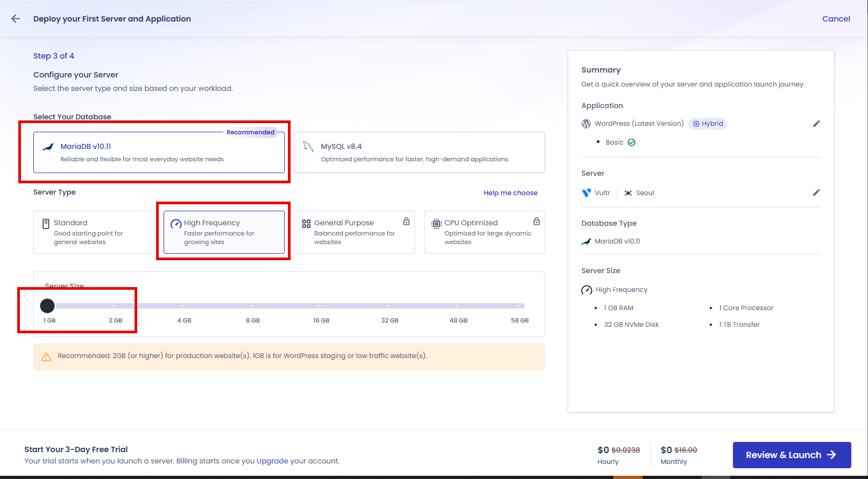Click the General Purpose grid icon

tap(306, 224)
